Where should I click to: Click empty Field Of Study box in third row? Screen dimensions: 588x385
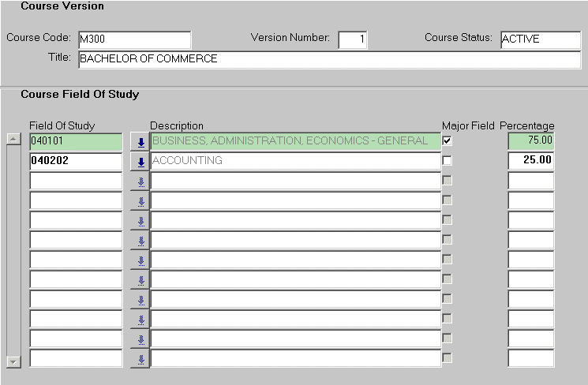pyautogui.click(x=76, y=181)
